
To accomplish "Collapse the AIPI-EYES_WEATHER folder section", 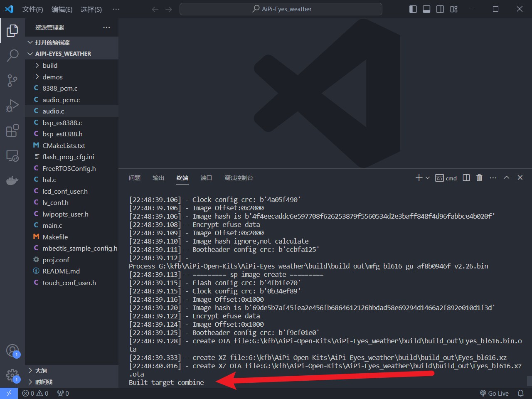I will (71, 54).
